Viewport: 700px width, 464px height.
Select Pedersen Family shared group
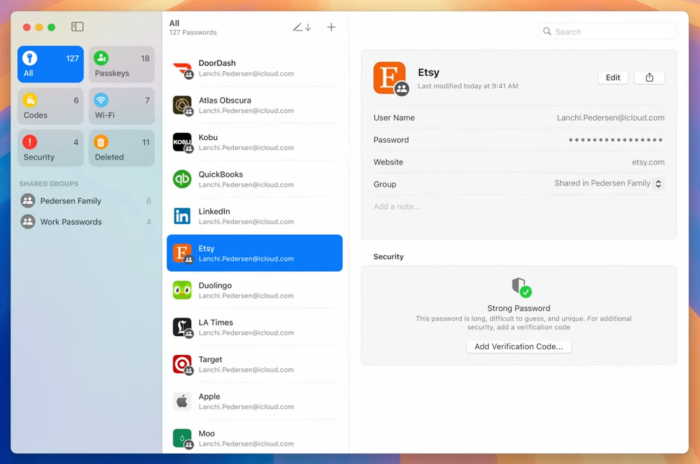click(x=86, y=201)
